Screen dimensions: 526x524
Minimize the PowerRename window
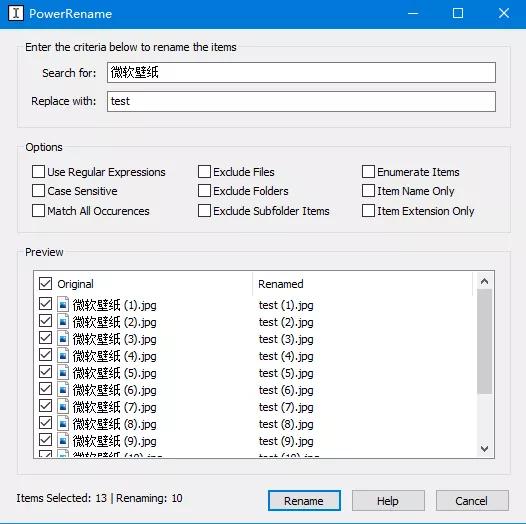413,13
